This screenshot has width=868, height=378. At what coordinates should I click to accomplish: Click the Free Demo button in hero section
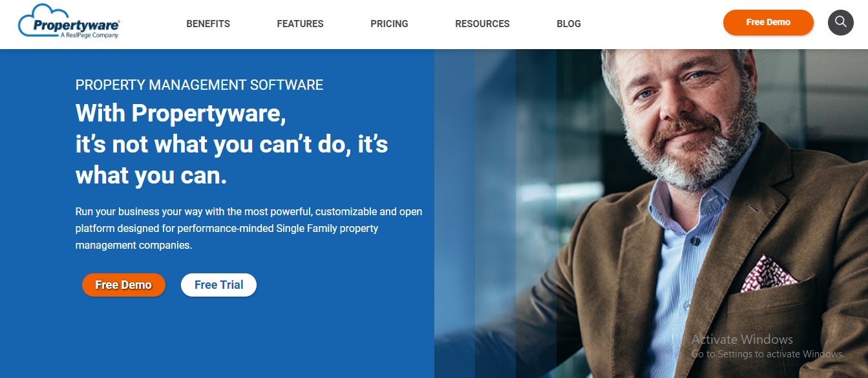point(123,285)
